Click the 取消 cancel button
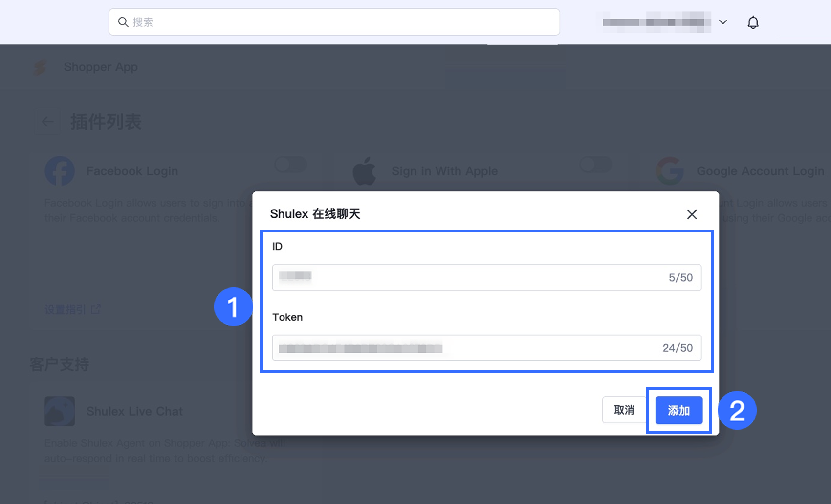Image resolution: width=831 pixels, height=504 pixels. point(624,410)
